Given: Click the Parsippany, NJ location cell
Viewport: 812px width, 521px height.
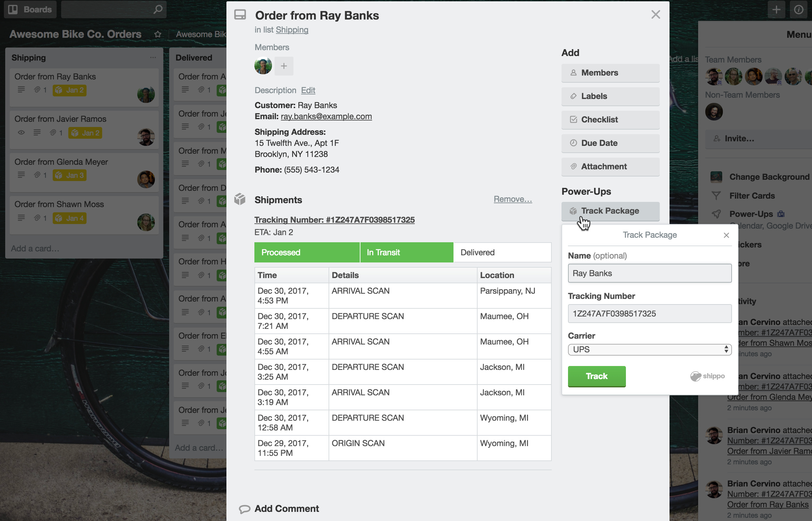Looking at the screenshot, I should click(514, 296).
